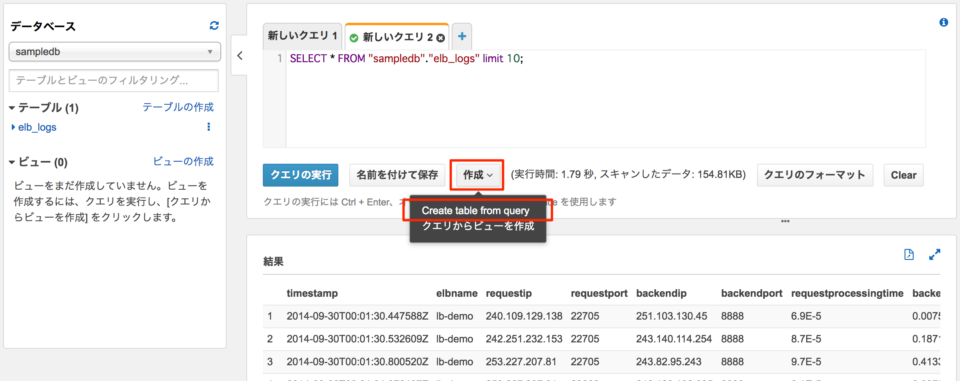Screen dimensions: 960x381
Task: Refresh the database list icon
Action: [214, 26]
